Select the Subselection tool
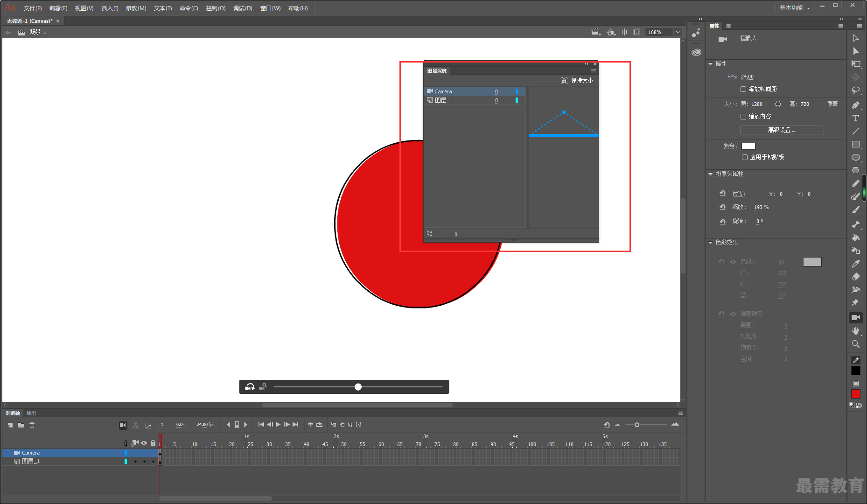867x504 pixels. pos(855,51)
